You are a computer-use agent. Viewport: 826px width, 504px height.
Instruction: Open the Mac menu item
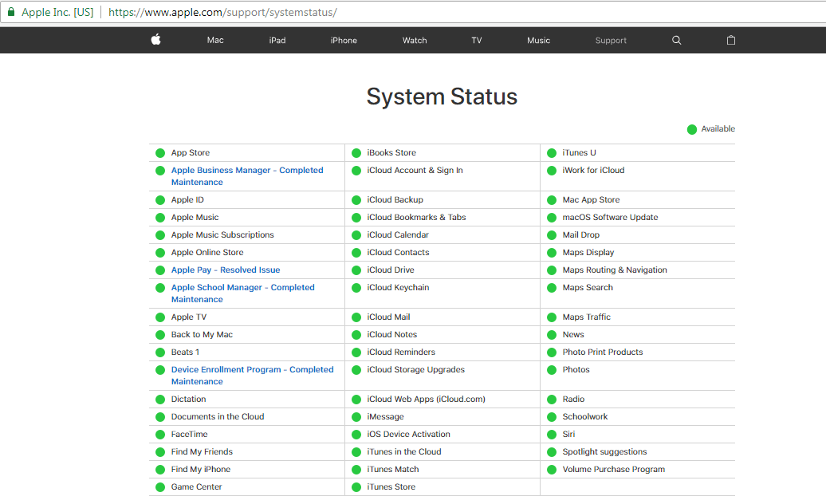(x=215, y=40)
